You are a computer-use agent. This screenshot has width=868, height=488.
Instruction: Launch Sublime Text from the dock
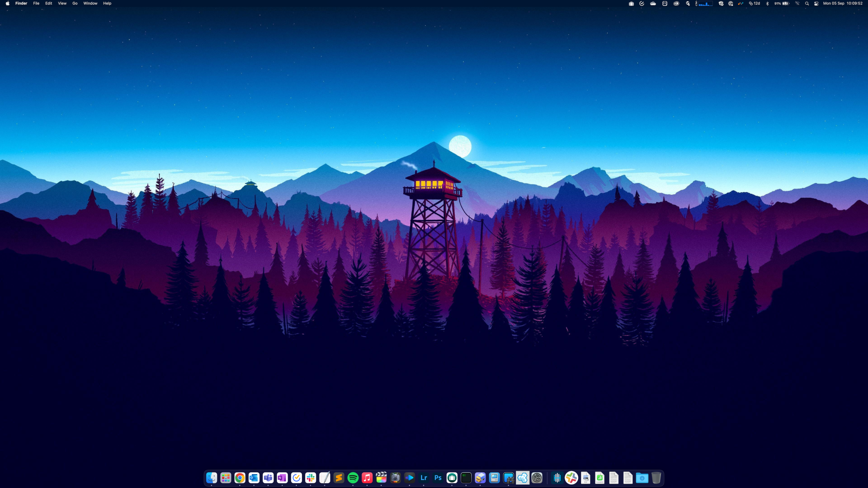(339, 478)
